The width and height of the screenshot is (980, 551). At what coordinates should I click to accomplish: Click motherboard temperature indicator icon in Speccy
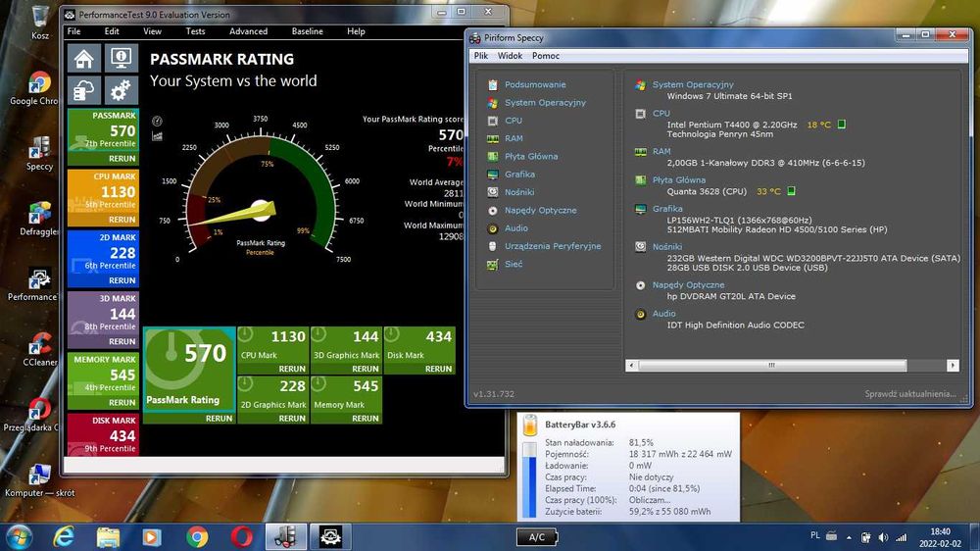pyautogui.click(x=791, y=191)
